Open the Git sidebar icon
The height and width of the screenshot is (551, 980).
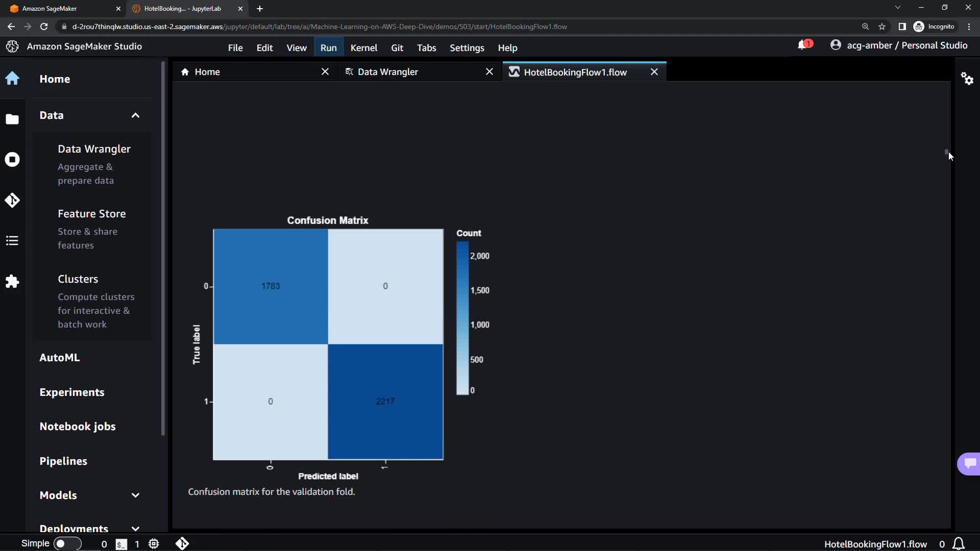[x=12, y=200]
